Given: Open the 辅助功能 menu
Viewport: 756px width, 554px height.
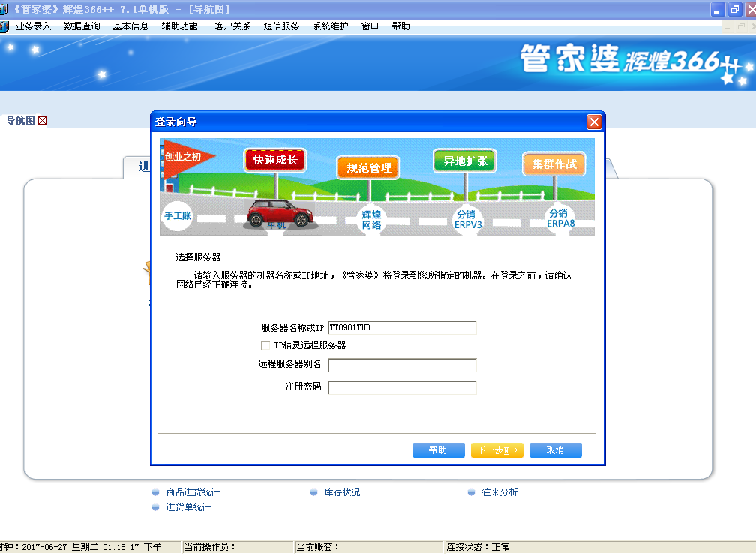Looking at the screenshot, I should point(179,26).
